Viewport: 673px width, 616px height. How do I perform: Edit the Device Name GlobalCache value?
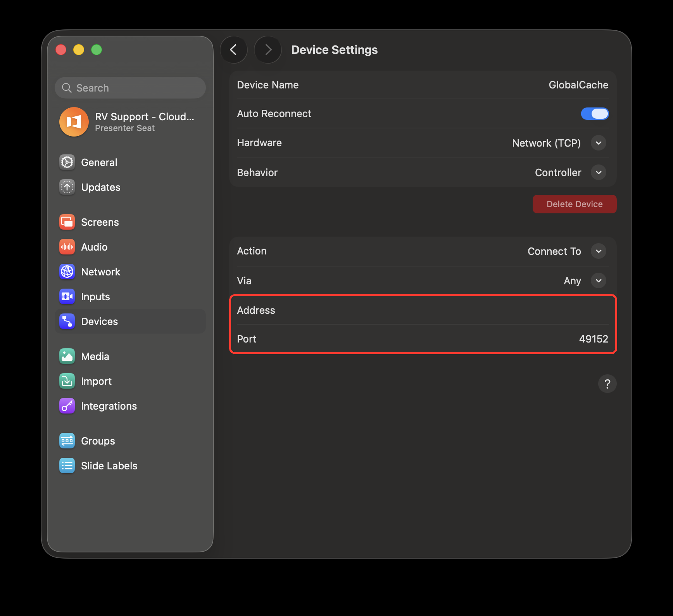coord(578,85)
